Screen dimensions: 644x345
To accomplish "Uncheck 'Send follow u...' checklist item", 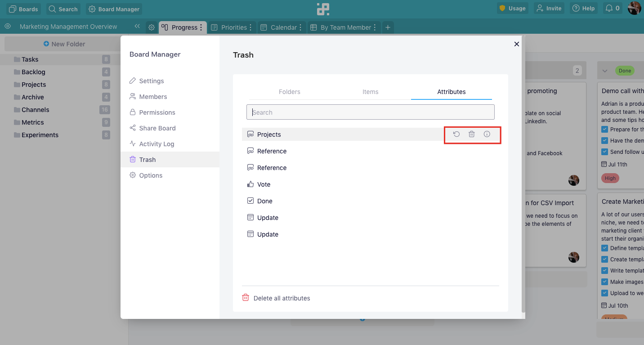I will coord(605,152).
